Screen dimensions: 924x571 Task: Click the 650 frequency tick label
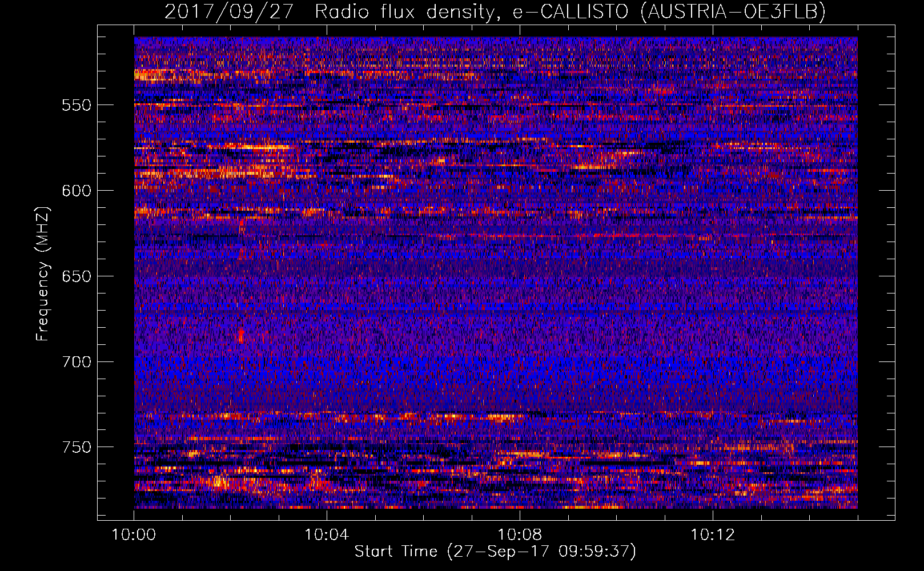77,276
